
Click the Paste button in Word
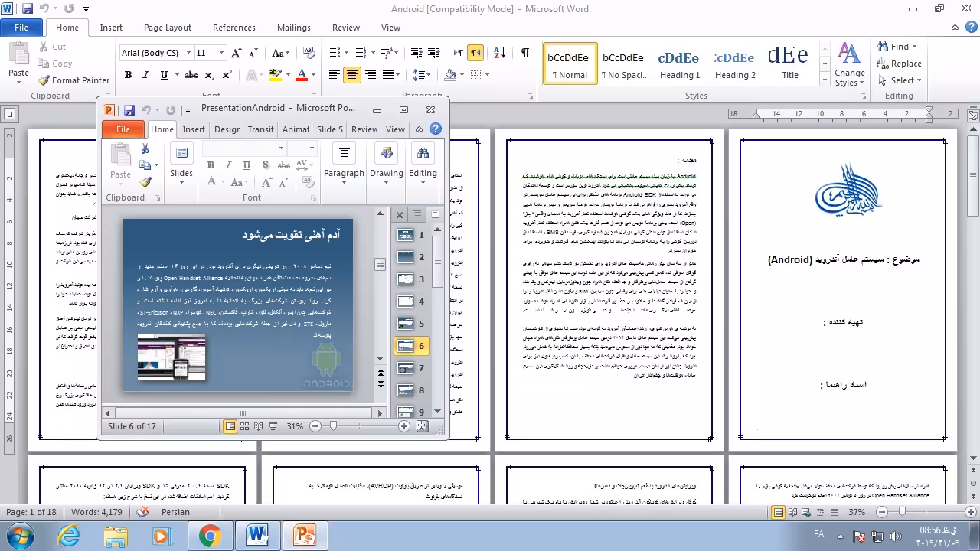point(18,63)
